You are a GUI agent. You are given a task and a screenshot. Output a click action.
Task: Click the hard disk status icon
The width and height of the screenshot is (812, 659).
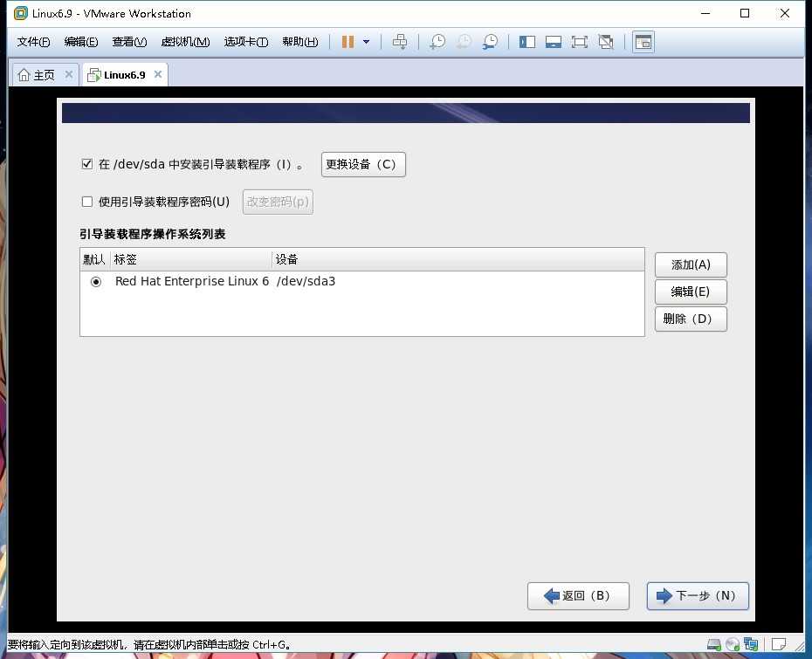[714, 644]
